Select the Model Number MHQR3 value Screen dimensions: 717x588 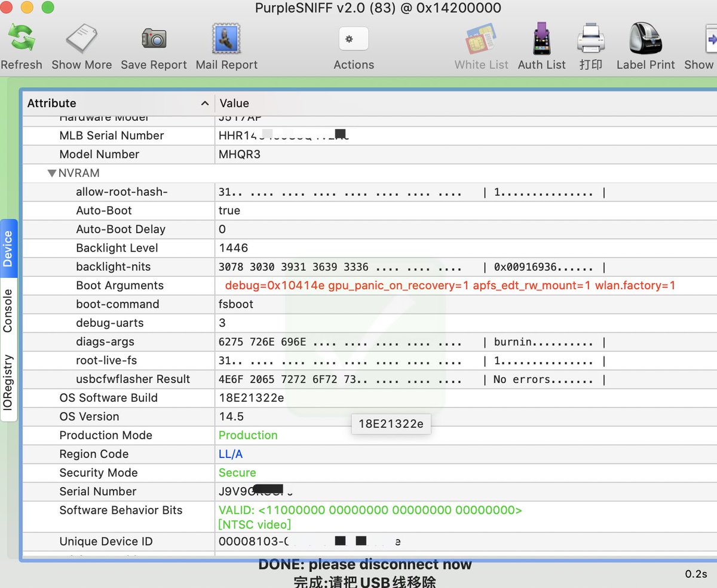pyautogui.click(x=239, y=154)
